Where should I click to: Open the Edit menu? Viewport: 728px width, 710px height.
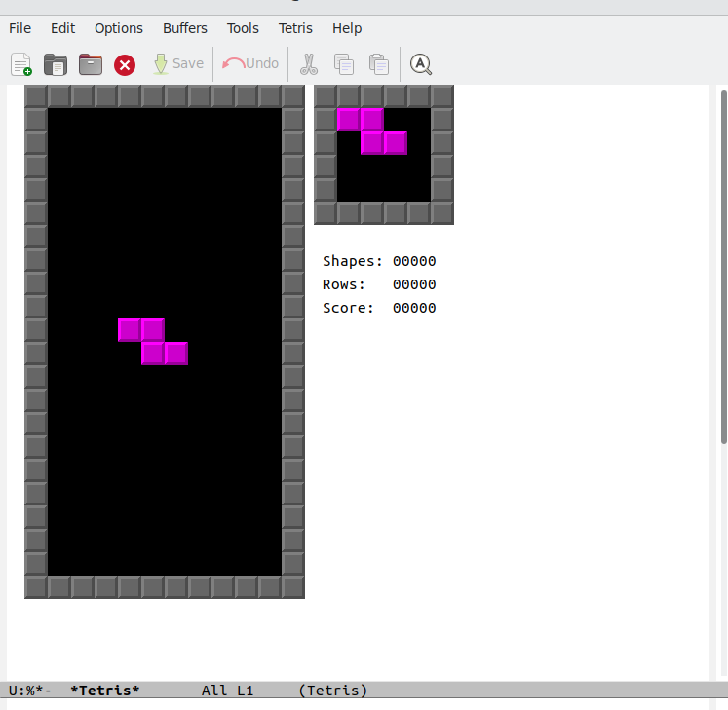pyautogui.click(x=62, y=28)
